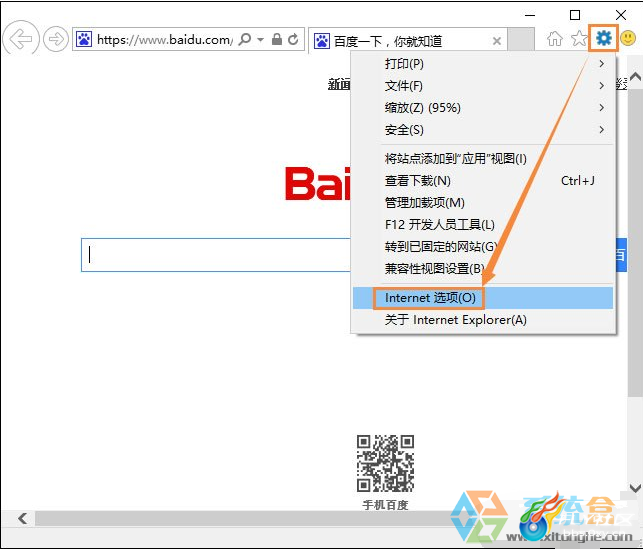This screenshot has width=643, height=549.
Task: Click the vertical scrollbar up arrow
Action: pos(635,76)
